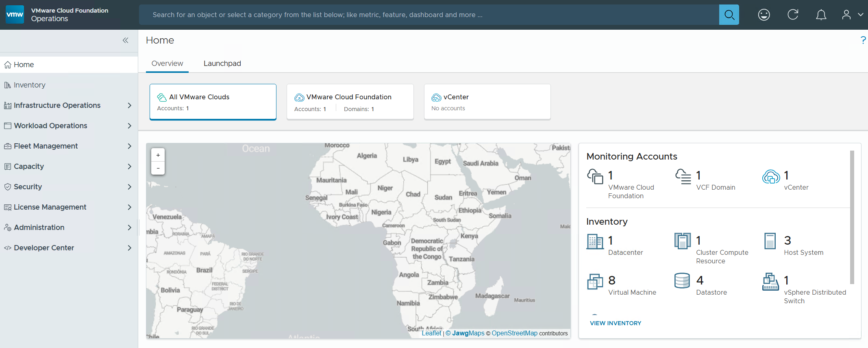Open the feedback smiley icon
Screen dimensions: 868x348
pos(764,15)
